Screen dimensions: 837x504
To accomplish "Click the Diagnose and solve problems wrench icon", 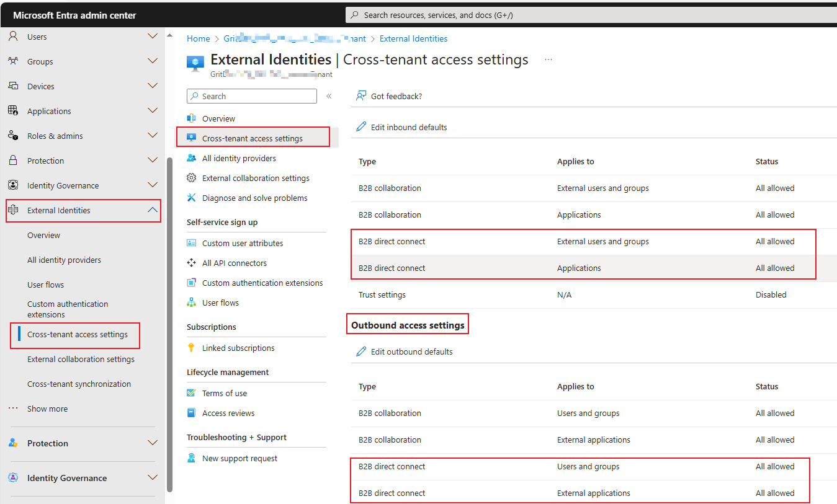I will tap(192, 198).
